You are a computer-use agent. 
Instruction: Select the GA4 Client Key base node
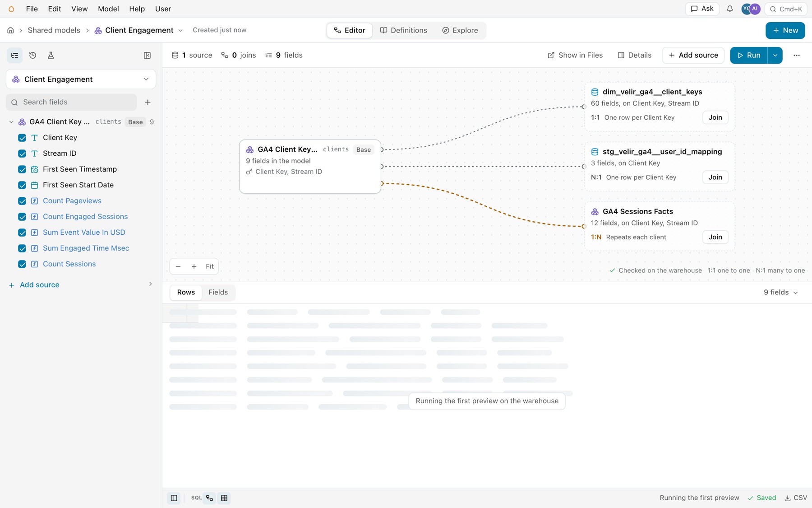point(310,167)
